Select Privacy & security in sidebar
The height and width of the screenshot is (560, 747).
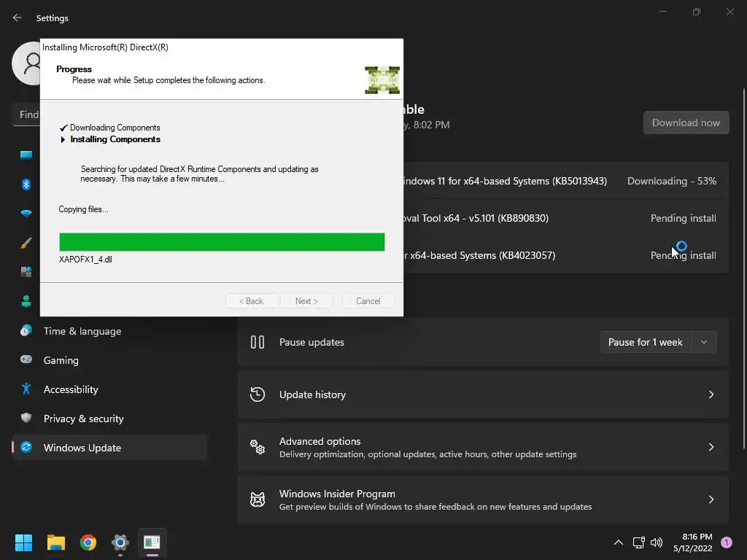coord(109,418)
